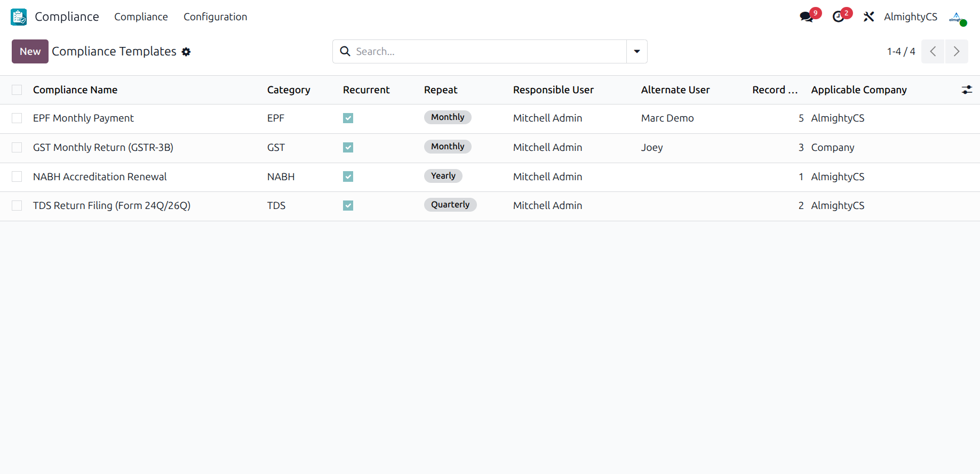
Task: Click the GST category cell
Action: 276,148
